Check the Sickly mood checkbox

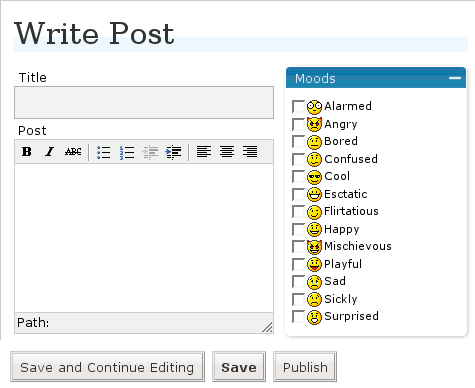coord(298,299)
